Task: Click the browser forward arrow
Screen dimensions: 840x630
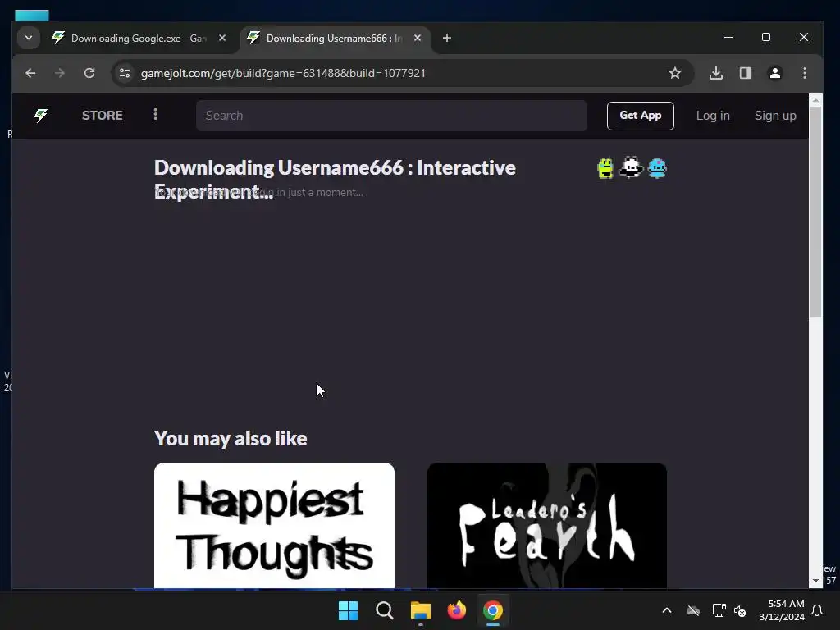Action: (x=59, y=73)
